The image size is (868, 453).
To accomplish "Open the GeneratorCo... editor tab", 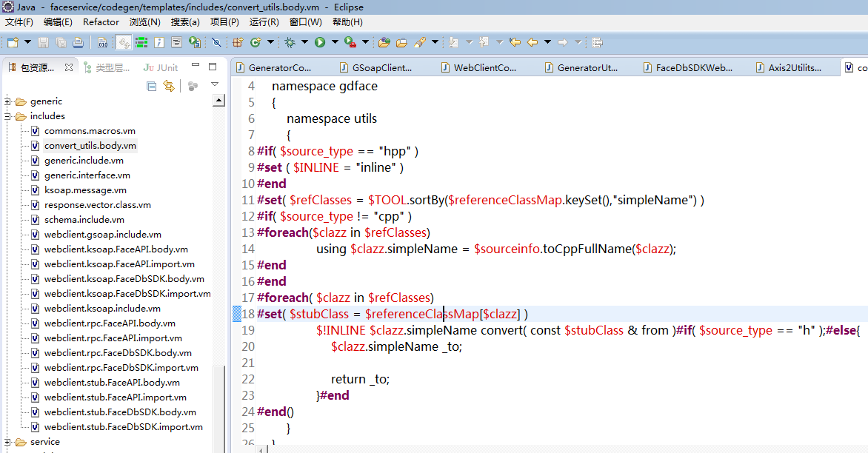I will click(x=273, y=67).
